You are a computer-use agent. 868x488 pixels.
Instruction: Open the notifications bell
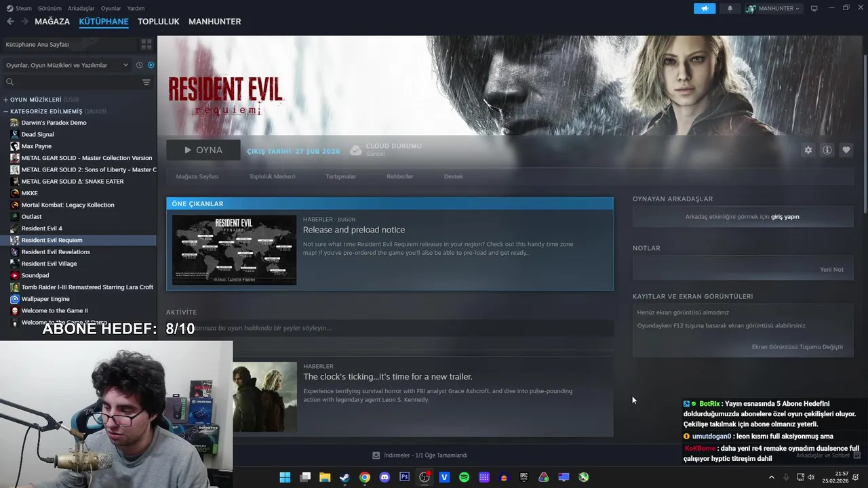(730, 8)
